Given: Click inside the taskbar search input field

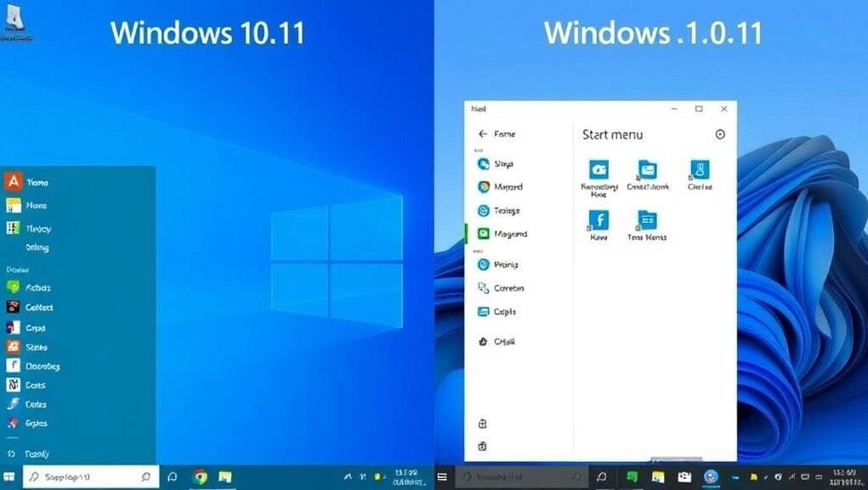Looking at the screenshot, I should 89,477.
